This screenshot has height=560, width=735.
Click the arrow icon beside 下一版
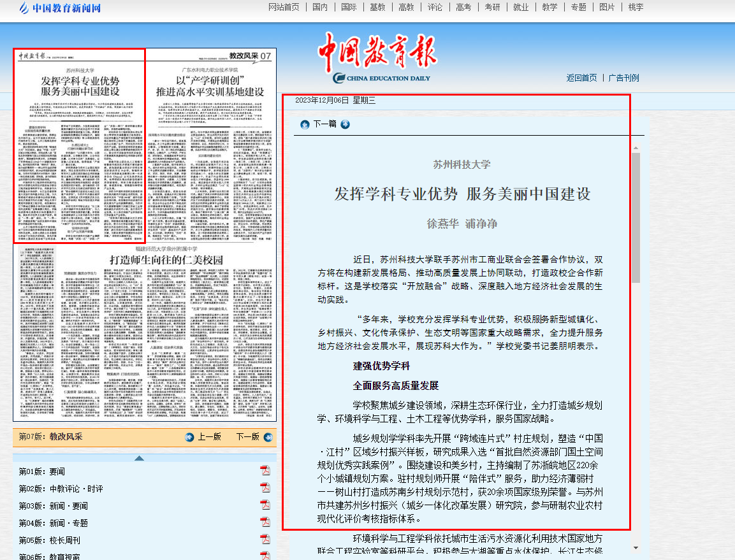click(268, 437)
